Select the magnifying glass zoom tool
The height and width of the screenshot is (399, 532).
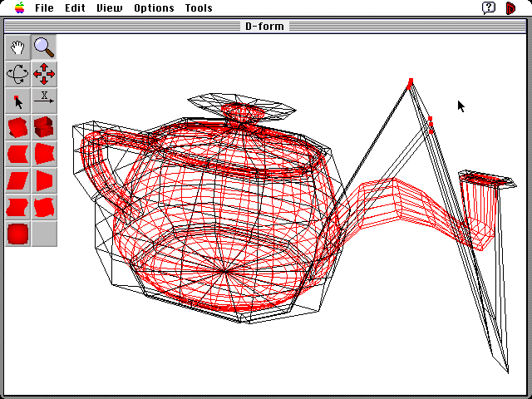(x=44, y=47)
